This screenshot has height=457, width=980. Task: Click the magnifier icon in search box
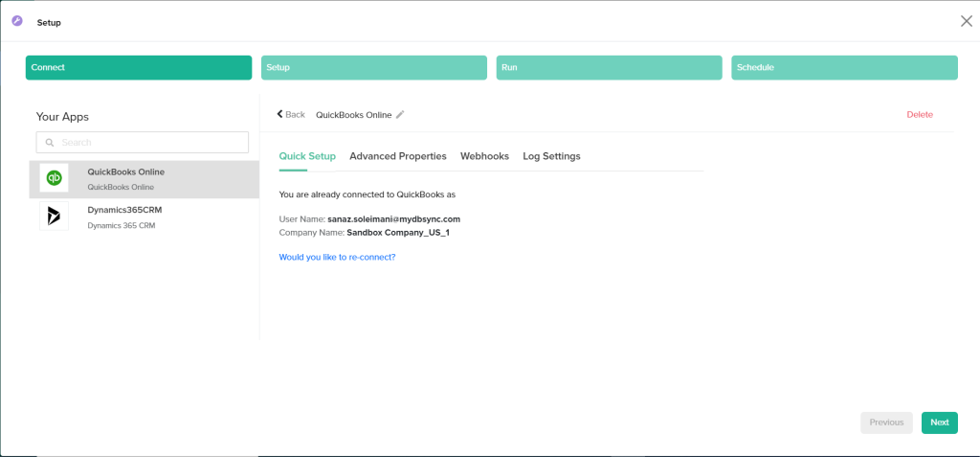click(50, 143)
